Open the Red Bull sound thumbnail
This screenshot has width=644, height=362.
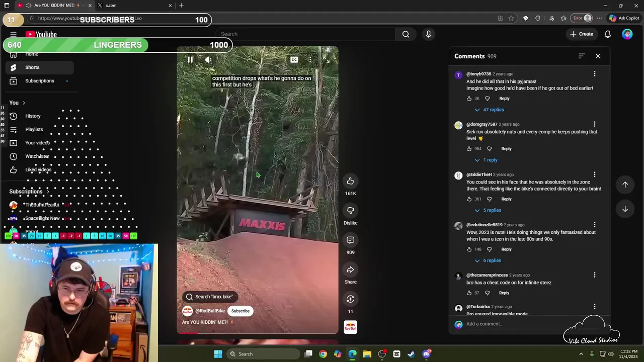(x=350, y=327)
